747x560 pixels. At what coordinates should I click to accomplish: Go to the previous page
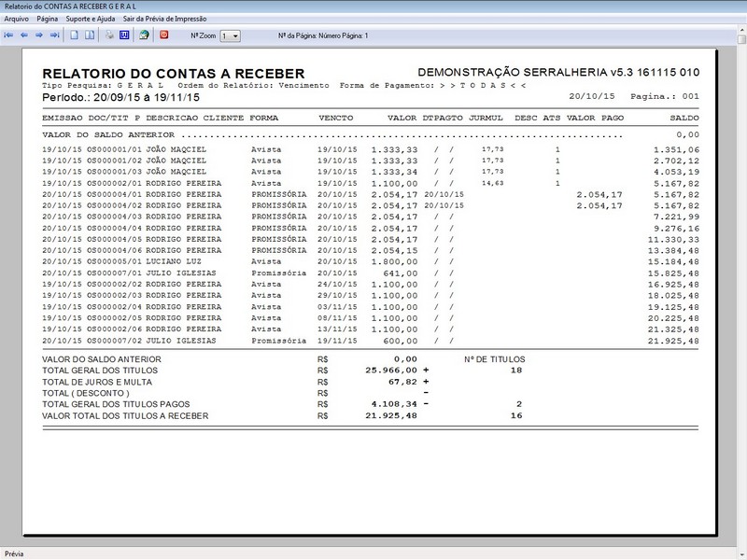click(25, 37)
